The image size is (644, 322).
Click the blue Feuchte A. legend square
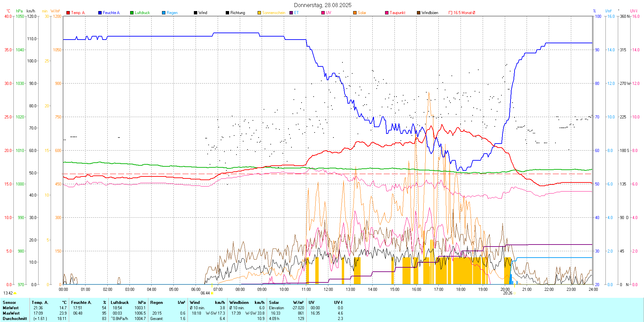click(100, 13)
